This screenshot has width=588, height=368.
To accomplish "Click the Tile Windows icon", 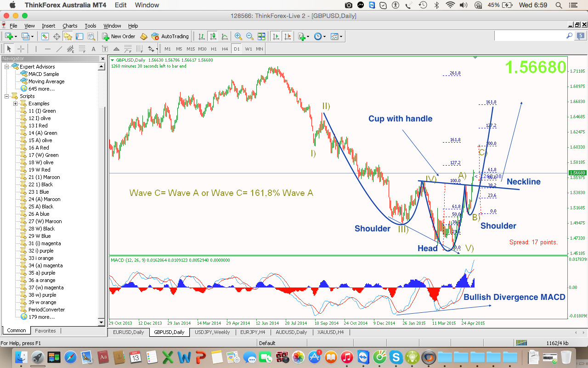I will (261, 36).
